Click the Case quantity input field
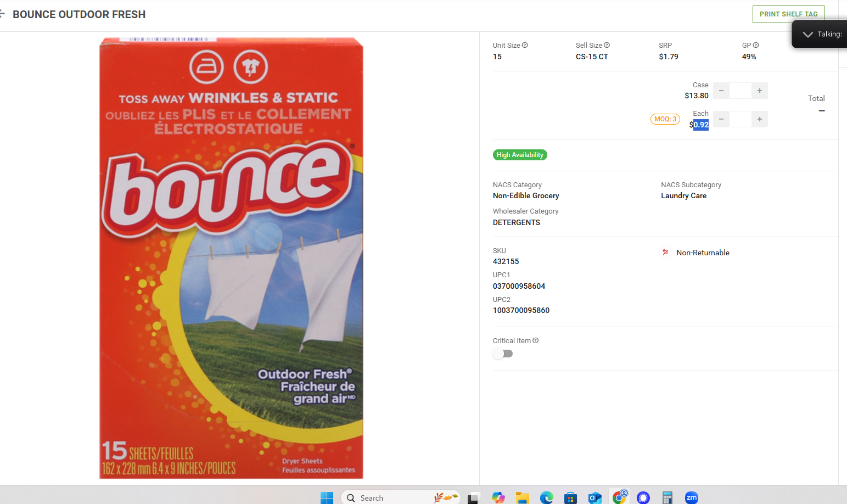Screen dimensions: 847x504 (740, 91)
